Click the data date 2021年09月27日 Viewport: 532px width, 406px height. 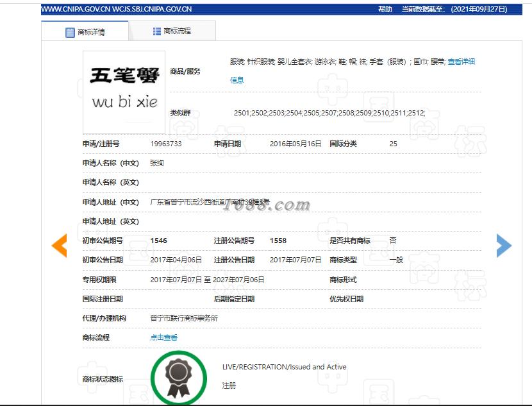coord(479,9)
